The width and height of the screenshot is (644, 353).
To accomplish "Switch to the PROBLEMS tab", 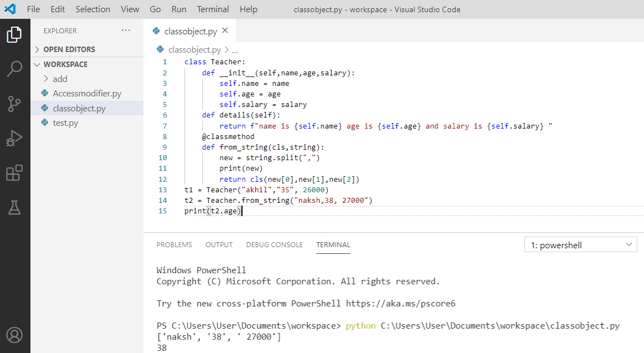I will 174,244.
